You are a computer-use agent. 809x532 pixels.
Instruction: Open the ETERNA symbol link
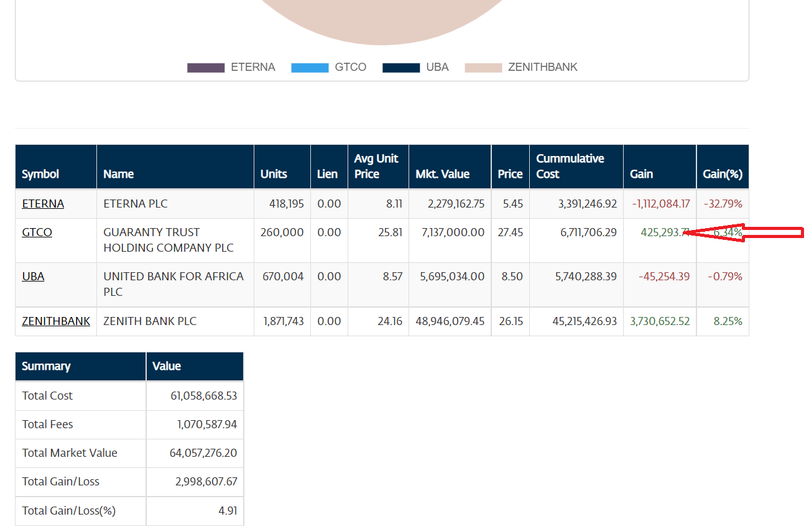tap(43, 204)
